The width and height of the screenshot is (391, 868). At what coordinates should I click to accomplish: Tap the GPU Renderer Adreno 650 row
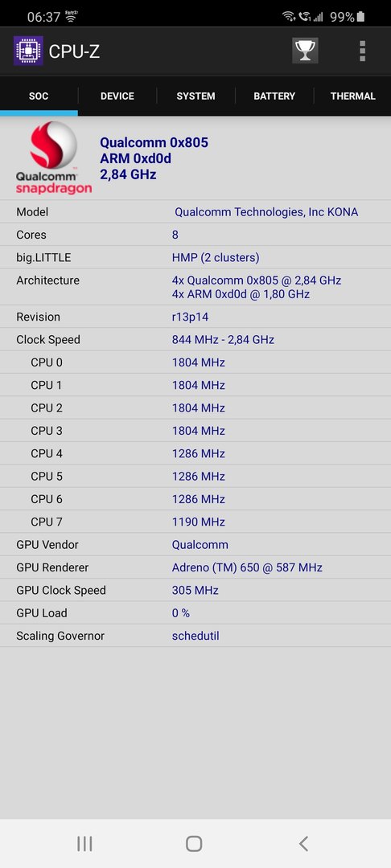pos(195,567)
